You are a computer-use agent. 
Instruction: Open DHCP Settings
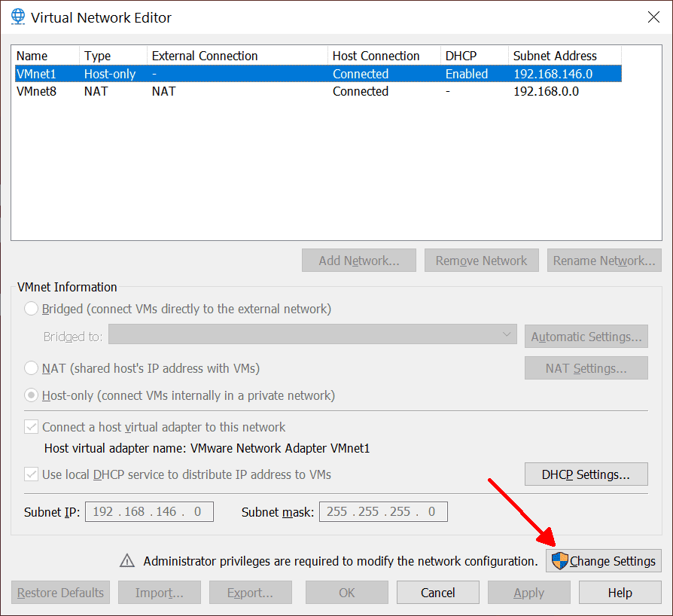[586, 474]
